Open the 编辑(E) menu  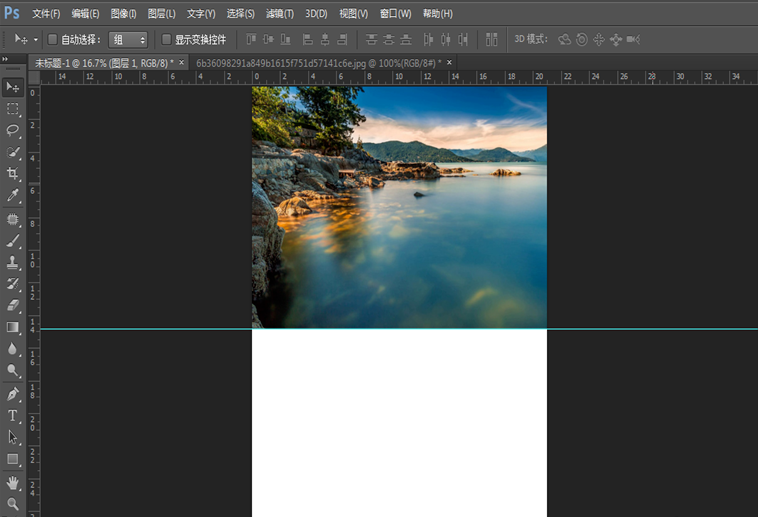click(86, 14)
